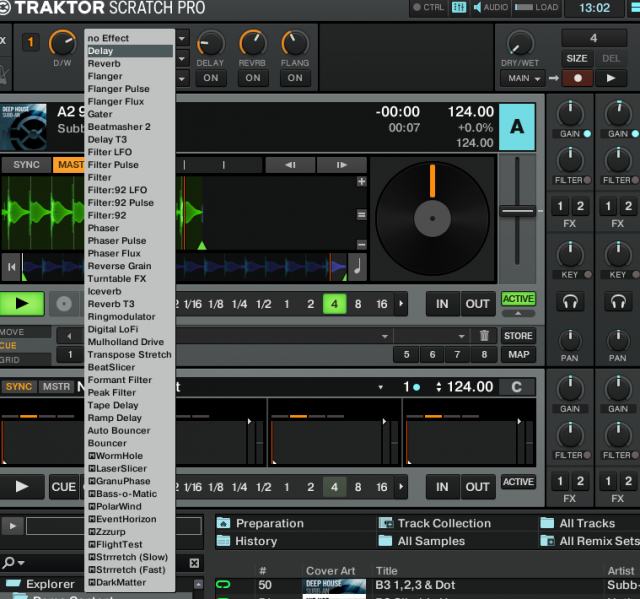Toggle loop ACTIVE on Deck C
The image size is (640, 599).
pyautogui.click(x=518, y=482)
